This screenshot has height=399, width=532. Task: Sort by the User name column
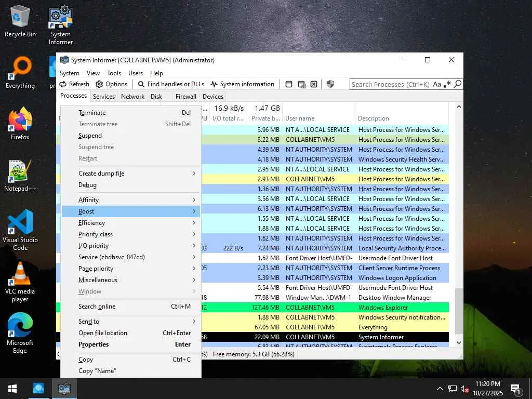[318, 118]
